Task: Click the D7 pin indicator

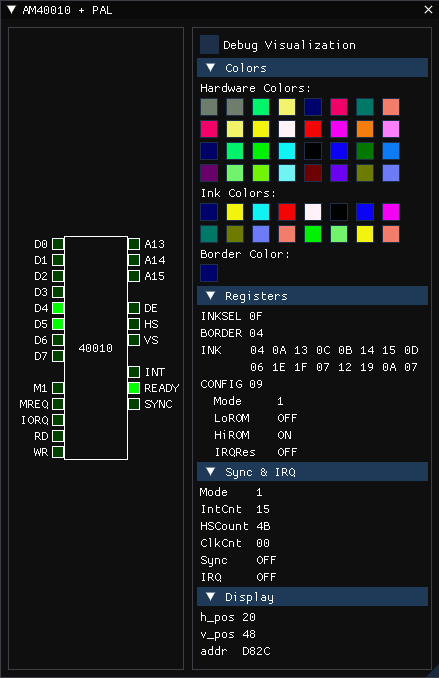Action: point(58,356)
